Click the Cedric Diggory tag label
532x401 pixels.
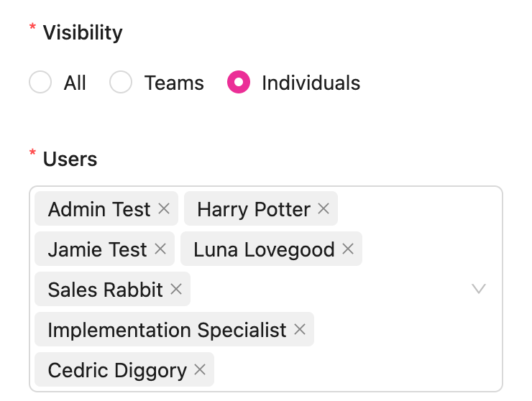click(x=116, y=370)
